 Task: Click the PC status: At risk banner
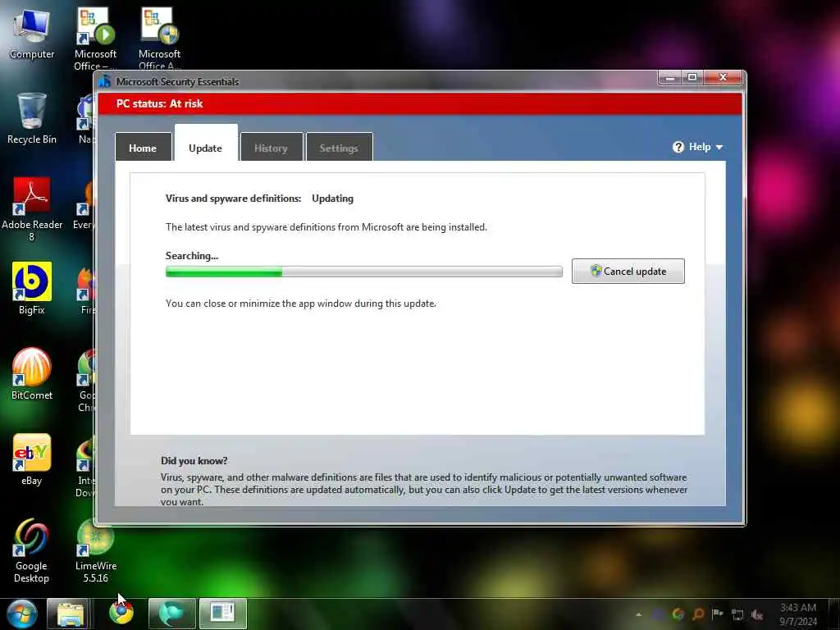(x=420, y=103)
